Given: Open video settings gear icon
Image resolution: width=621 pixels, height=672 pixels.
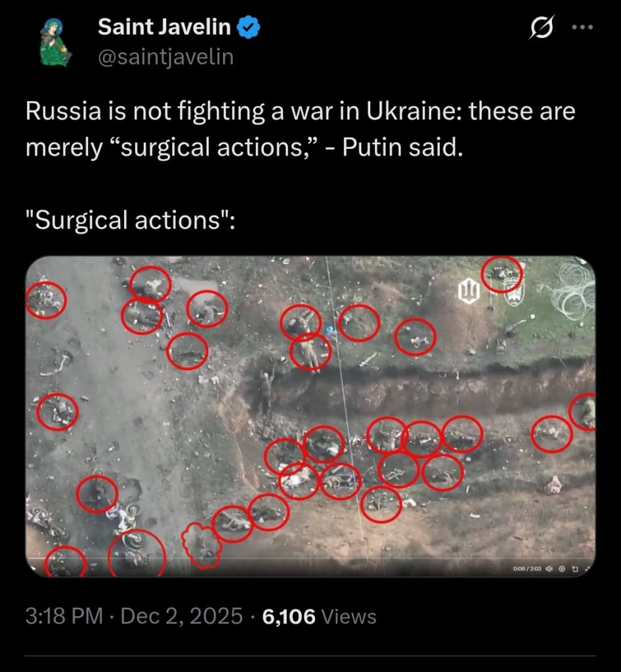Looking at the screenshot, I should click(562, 569).
